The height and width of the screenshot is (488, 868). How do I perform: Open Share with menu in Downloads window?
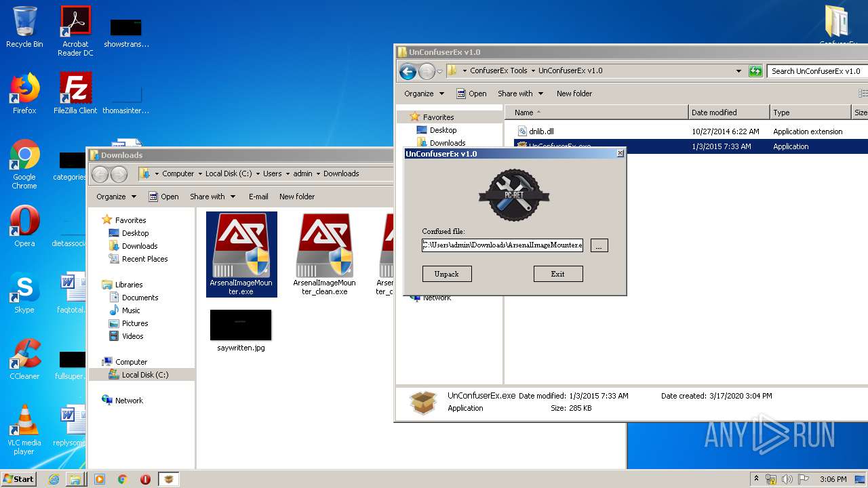pyautogui.click(x=213, y=197)
